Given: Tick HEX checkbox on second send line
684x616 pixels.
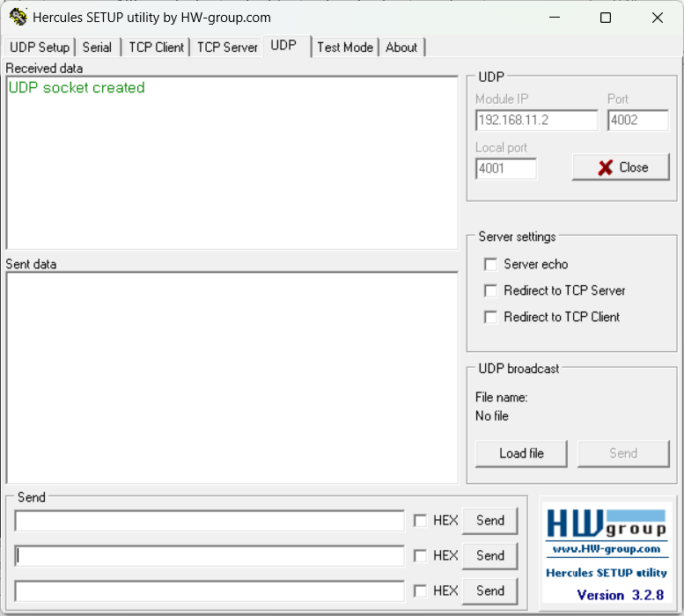Looking at the screenshot, I should pos(421,556).
